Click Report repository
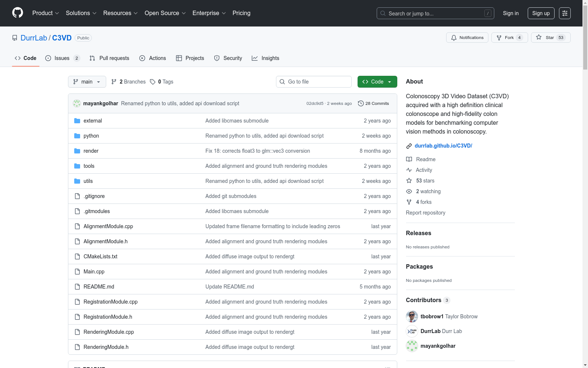588x368 pixels. click(426, 213)
